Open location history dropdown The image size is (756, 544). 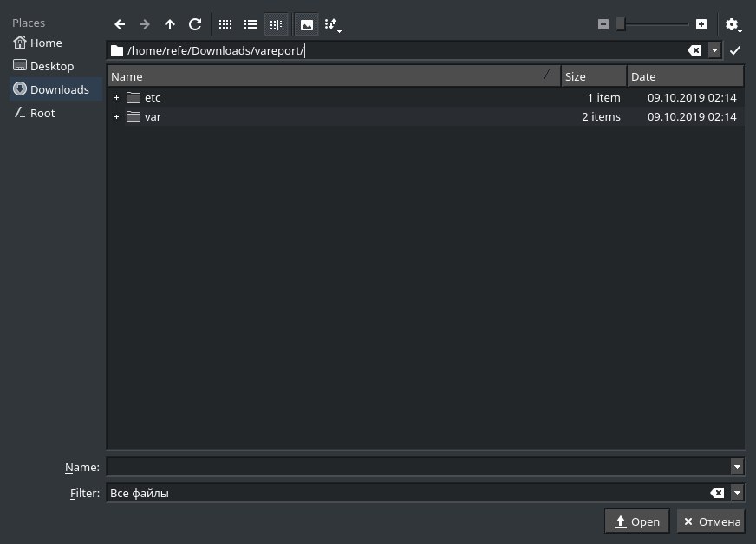(x=714, y=50)
